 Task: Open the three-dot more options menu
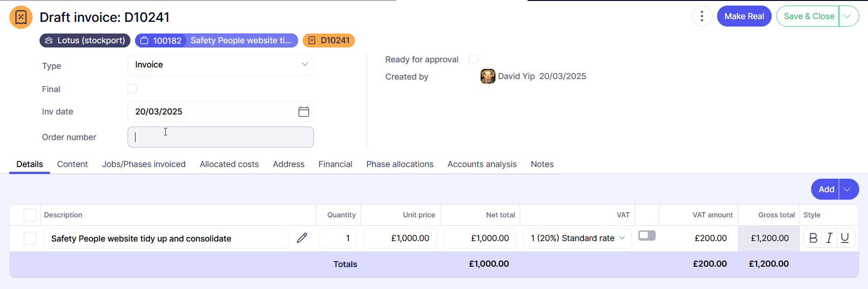702,16
